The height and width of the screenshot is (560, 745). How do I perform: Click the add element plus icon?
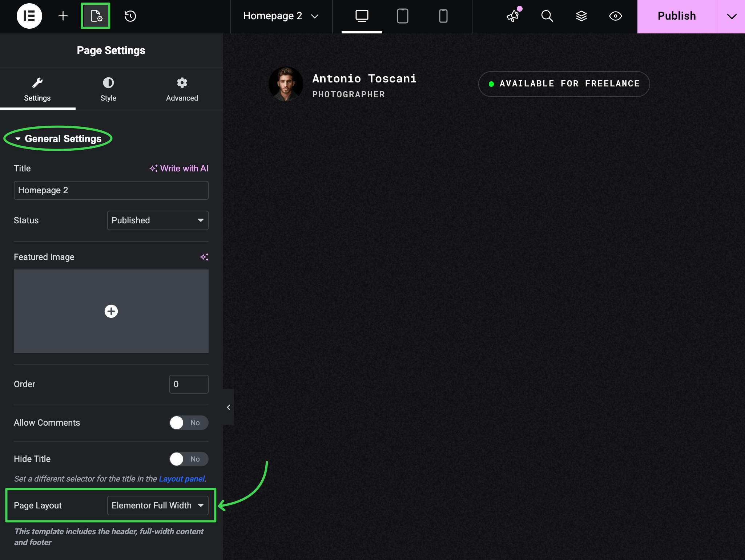(63, 16)
